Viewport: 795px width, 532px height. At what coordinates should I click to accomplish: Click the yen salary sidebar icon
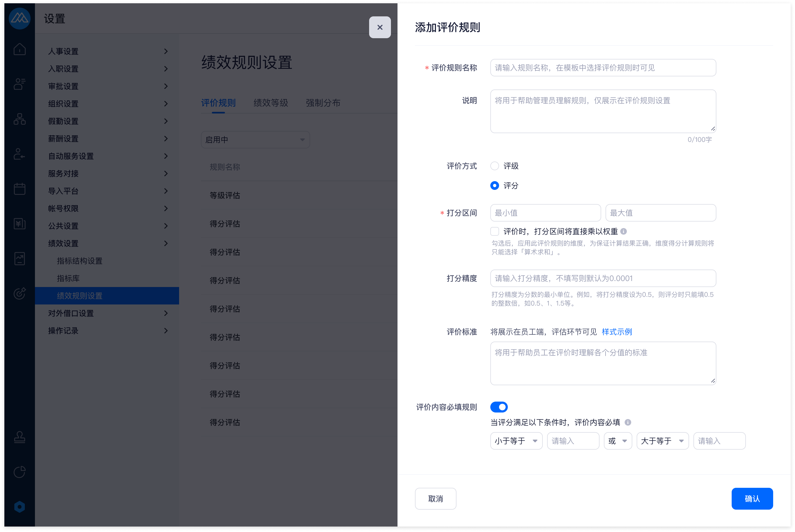click(x=19, y=224)
